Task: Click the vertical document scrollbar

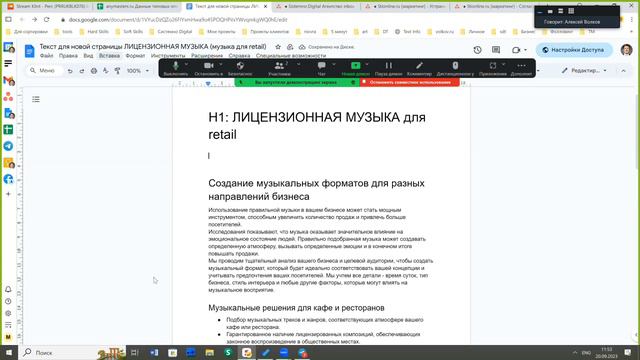Action: 637,131
